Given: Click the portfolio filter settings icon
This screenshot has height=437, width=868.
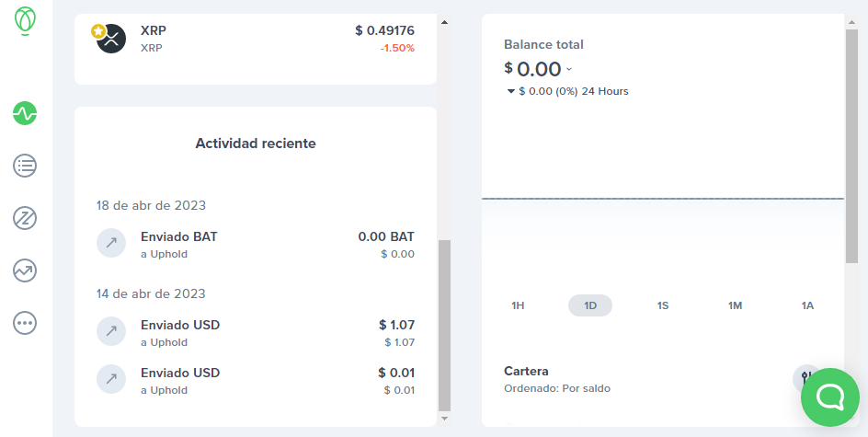Looking at the screenshot, I should tap(806, 378).
